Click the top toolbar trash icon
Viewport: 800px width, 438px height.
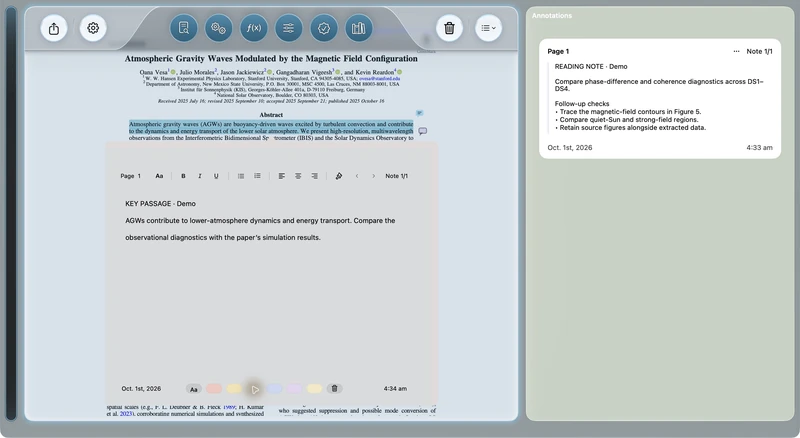pos(449,28)
